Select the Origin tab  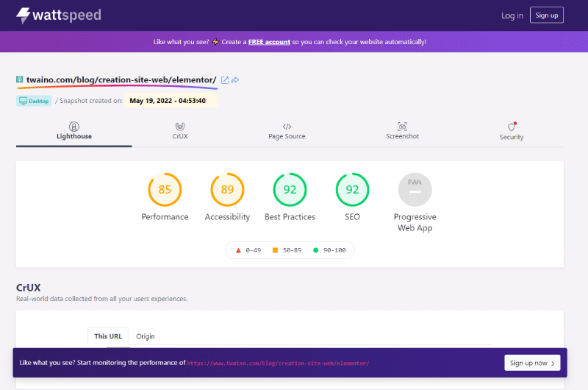click(145, 336)
